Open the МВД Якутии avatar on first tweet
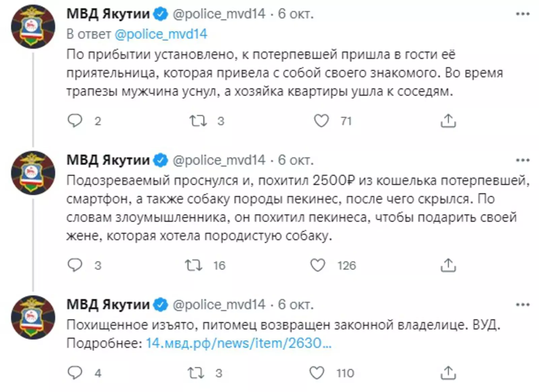 click(33, 27)
